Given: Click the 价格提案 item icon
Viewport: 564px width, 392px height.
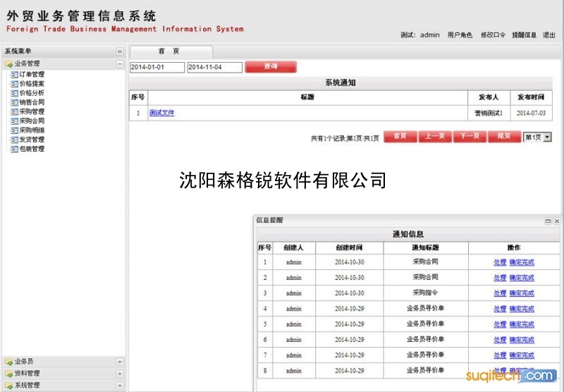Looking at the screenshot, I should click(14, 84).
